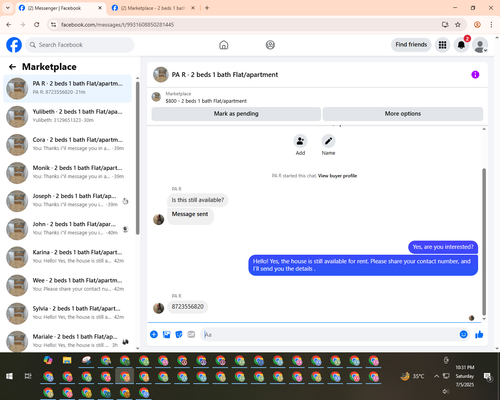The image size is (500, 400).
Task: Reload the page
Action: [37, 25]
